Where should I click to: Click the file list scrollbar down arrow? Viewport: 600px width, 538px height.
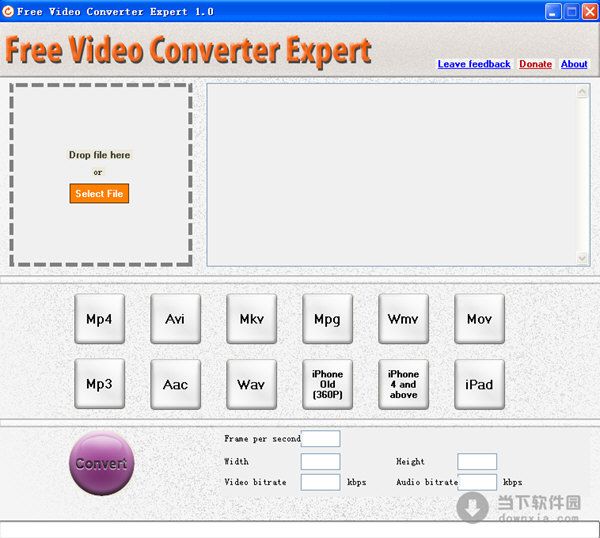(x=582, y=258)
